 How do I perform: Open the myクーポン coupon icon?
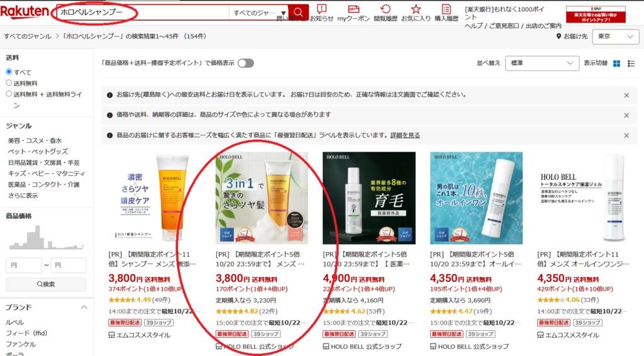353,9
